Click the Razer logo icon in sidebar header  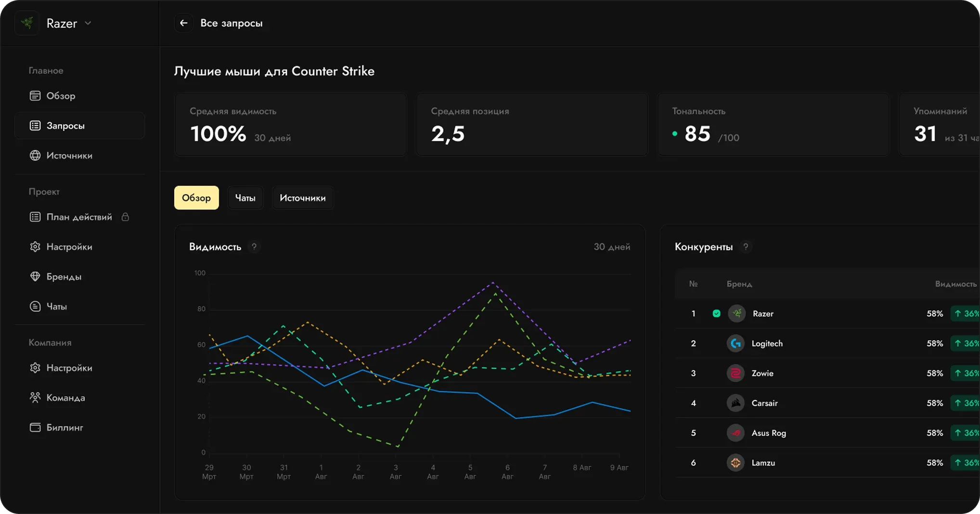pyautogui.click(x=27, y=23)
